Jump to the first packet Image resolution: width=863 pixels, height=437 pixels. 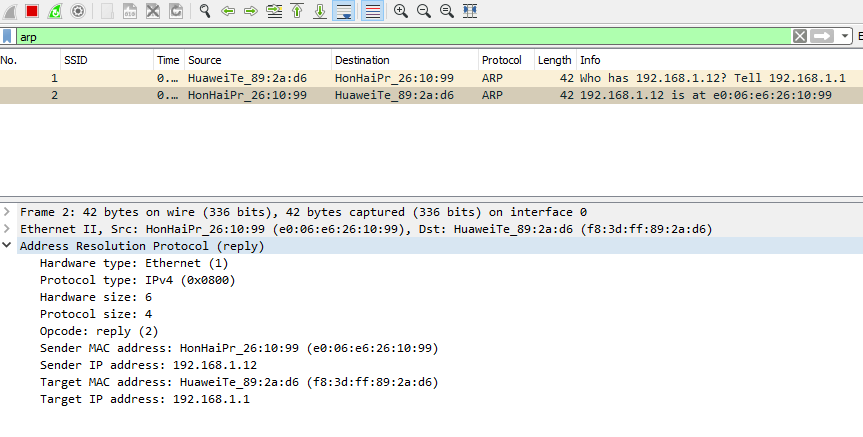click(297, 11)
